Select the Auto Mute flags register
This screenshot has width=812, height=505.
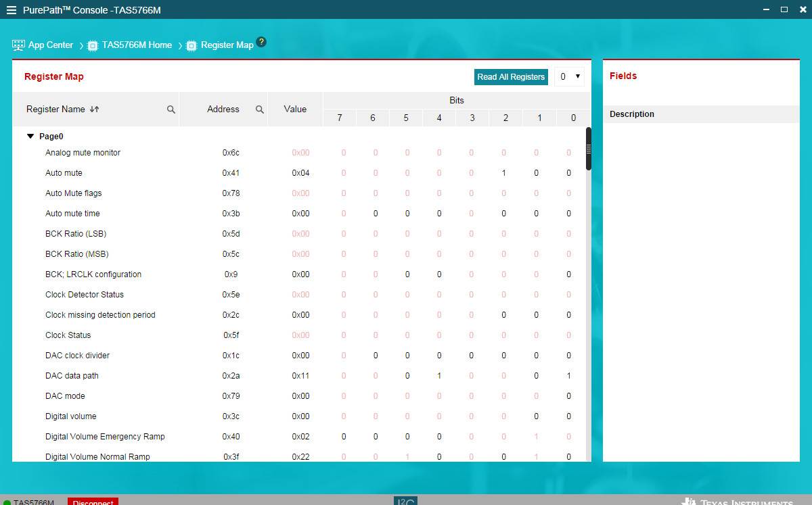click(x=73, y=193)
